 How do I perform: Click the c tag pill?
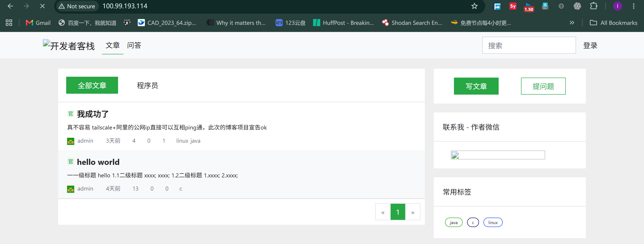pyautogui.click(x=473, y=223)
